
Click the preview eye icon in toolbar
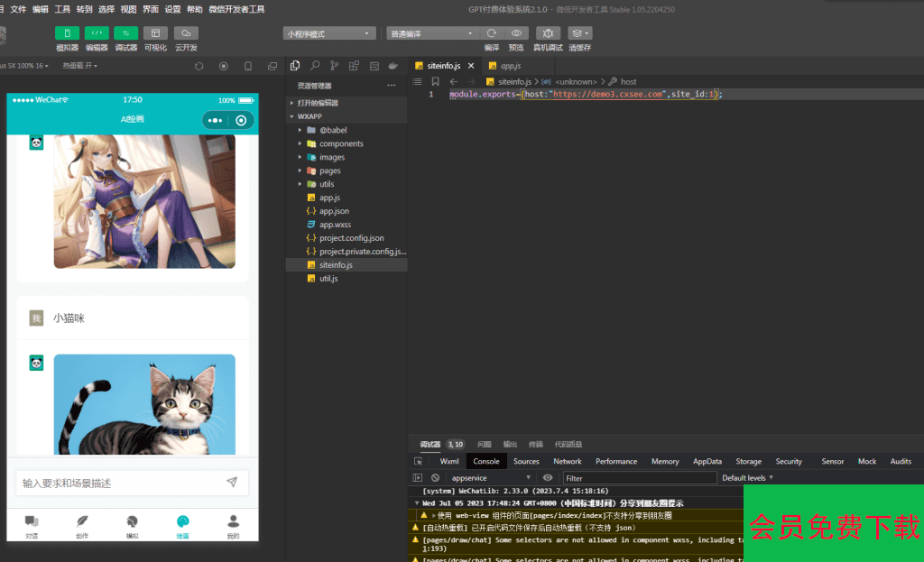[x=516, y=33]
